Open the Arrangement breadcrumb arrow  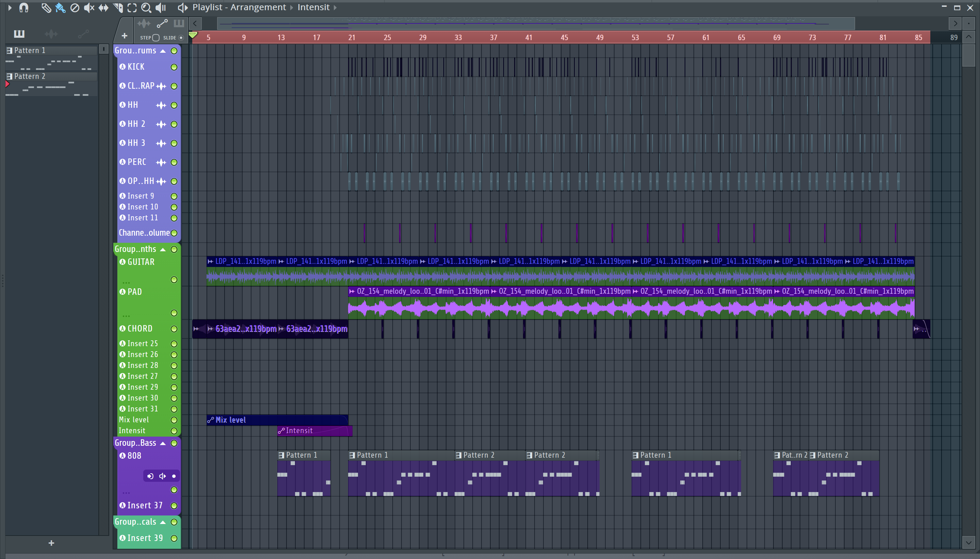pos(291,7)
